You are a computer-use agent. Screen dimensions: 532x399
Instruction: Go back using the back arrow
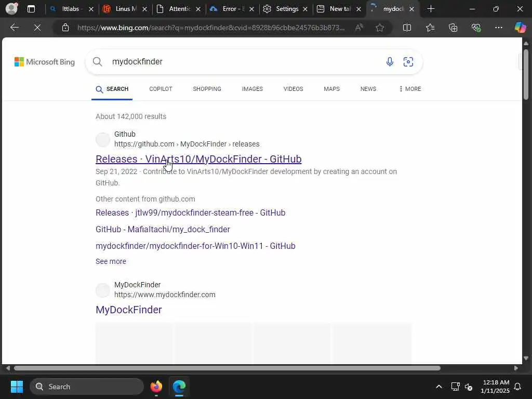pos(14,28)
